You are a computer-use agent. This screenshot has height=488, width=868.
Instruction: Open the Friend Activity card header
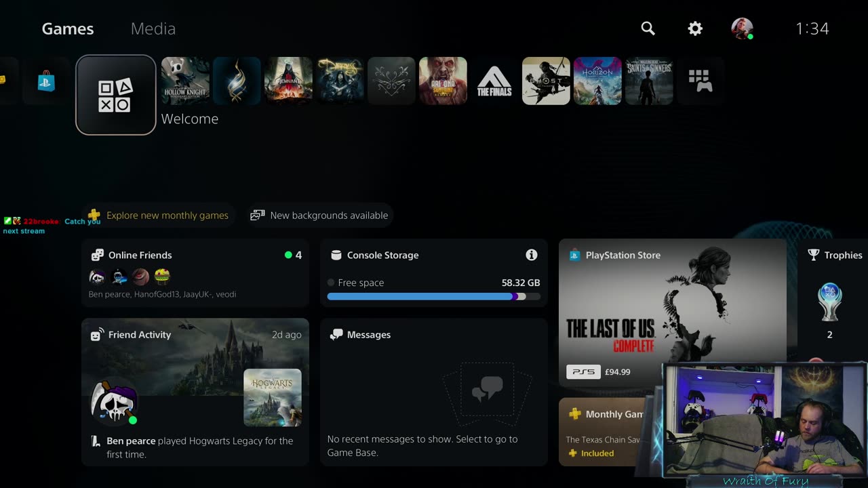click(140, 334)
